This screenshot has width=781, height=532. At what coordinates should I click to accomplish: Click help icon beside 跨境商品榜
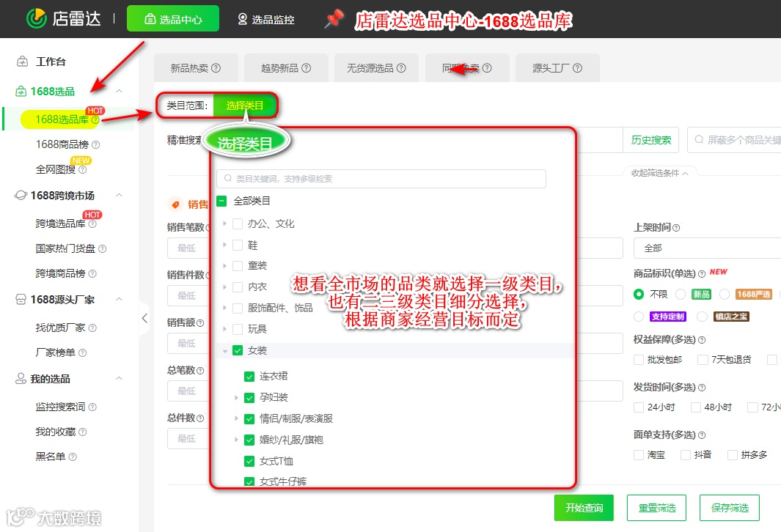point(92,274)
